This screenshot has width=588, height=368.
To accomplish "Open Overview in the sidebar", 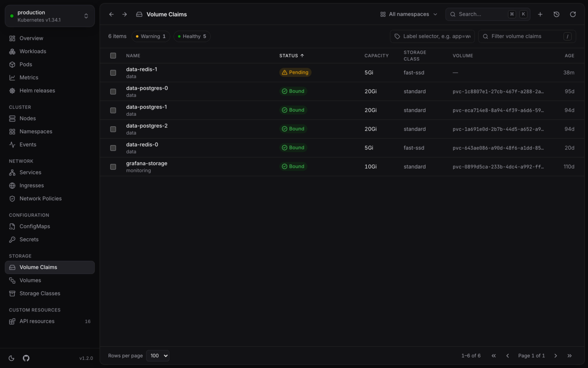I will tap(50, 38).
